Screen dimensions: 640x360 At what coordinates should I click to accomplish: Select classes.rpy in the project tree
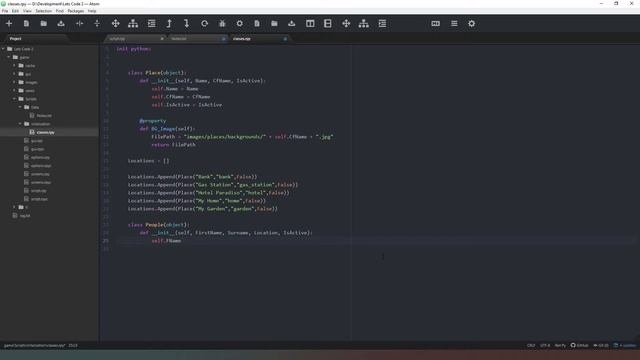coord(45,132)
